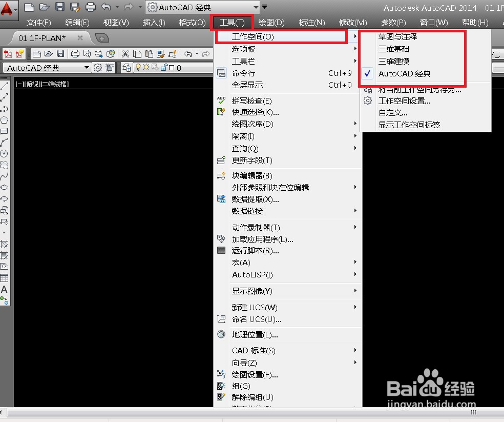
Task: Open undo history dropdown arrow in title bar
Action: click(x=117, y=7)
